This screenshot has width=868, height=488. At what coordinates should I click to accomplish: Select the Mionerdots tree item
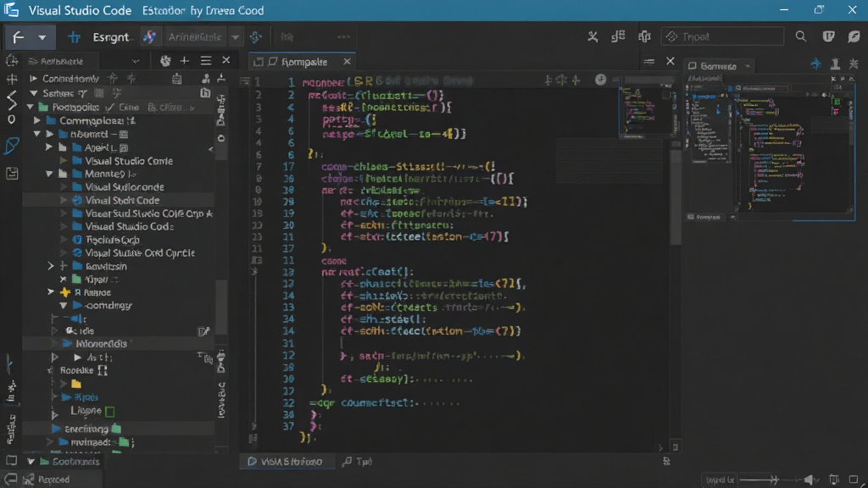tap(119, 344)
